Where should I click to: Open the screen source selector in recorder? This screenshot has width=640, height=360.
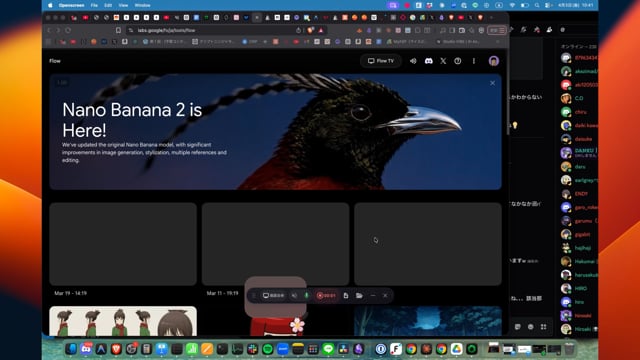[x=273, y=296]
